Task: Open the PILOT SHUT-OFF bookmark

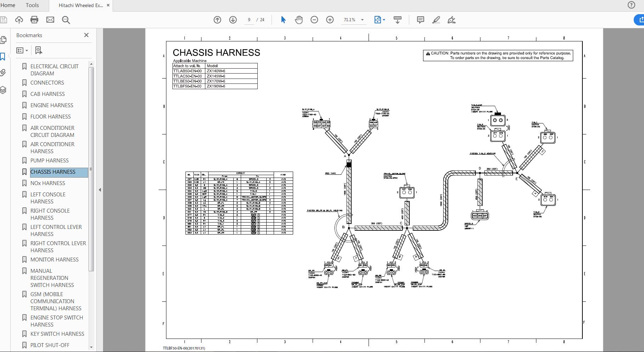Action: pyautogui.click(x=50, y=345)
